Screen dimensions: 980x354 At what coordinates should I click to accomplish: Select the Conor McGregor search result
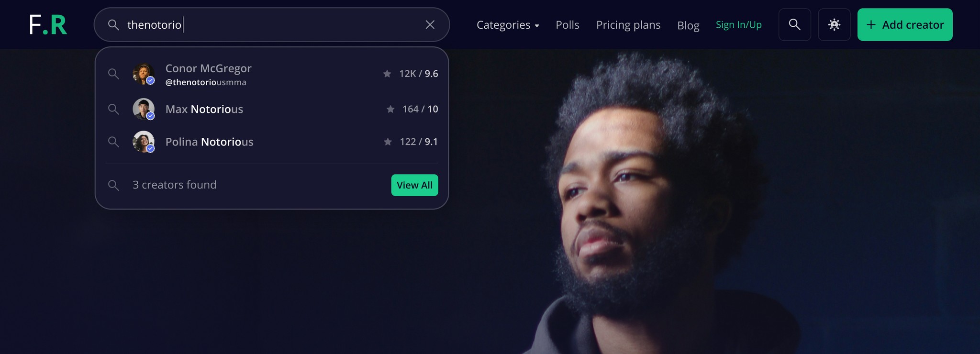pos(272,74)
